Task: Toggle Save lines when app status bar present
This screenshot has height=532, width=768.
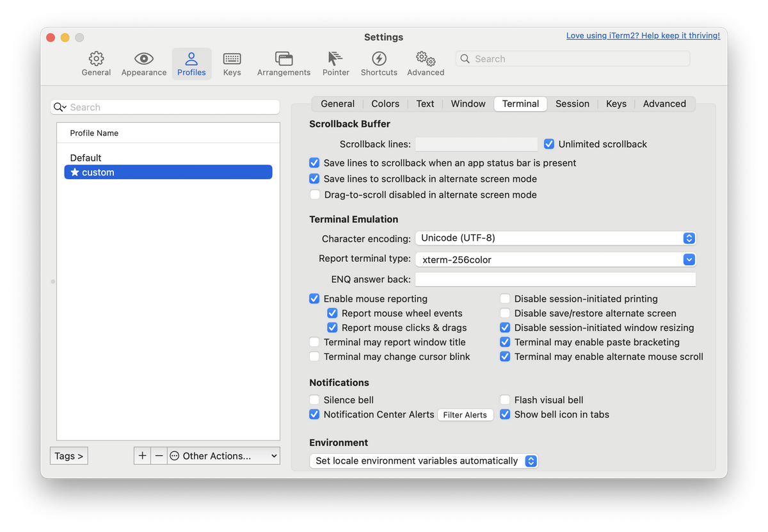Action: click(314, 163)
